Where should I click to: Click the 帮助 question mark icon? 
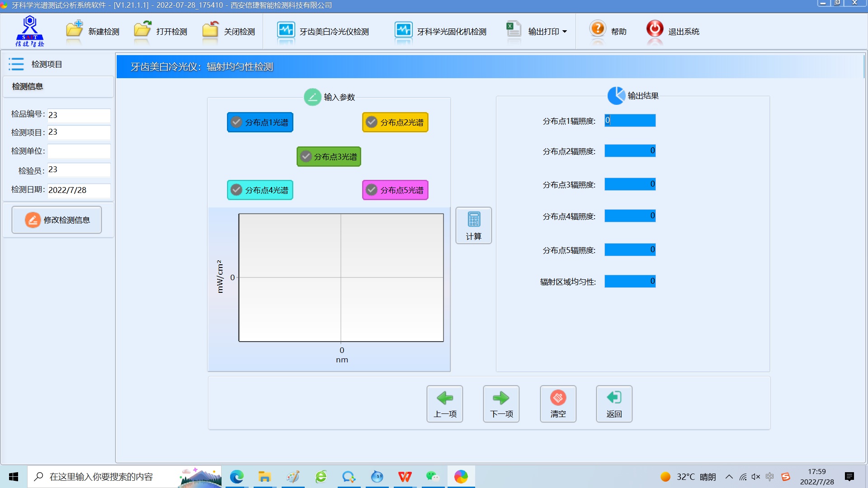click(597, 29)
